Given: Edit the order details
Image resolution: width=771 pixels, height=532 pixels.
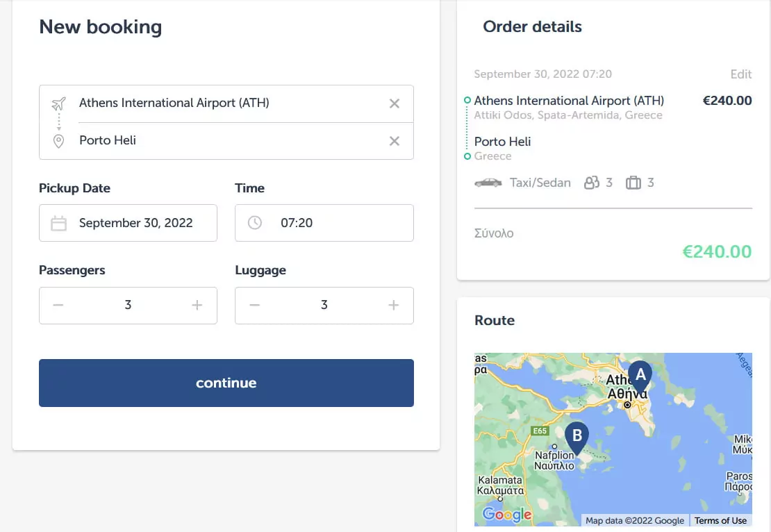Looking at the screenshot, I should pos(740,74).
